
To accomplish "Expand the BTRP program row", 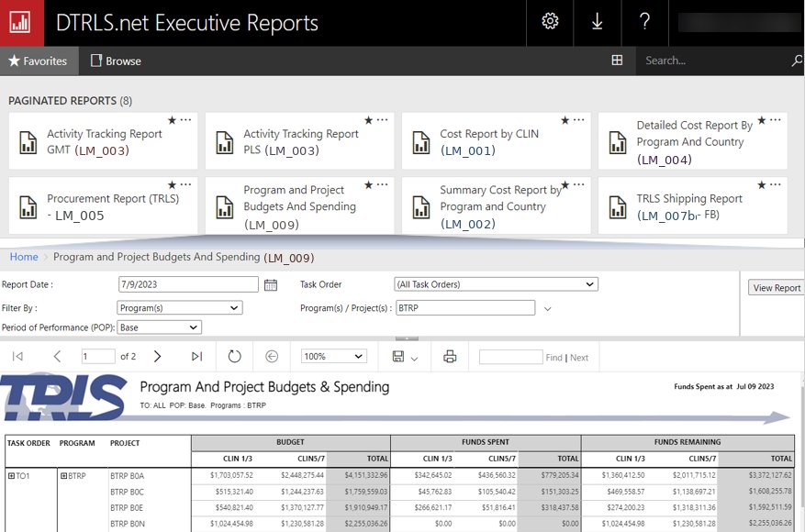I will tap(63, 475).
